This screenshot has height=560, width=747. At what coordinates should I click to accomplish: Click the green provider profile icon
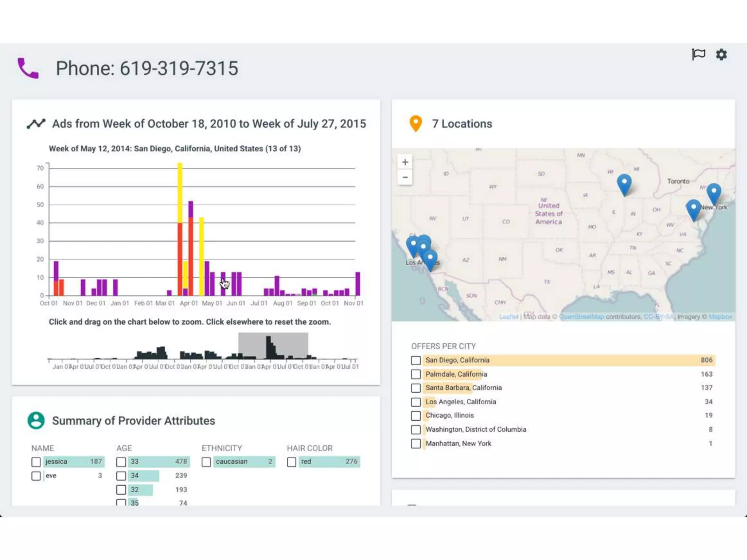36,420
